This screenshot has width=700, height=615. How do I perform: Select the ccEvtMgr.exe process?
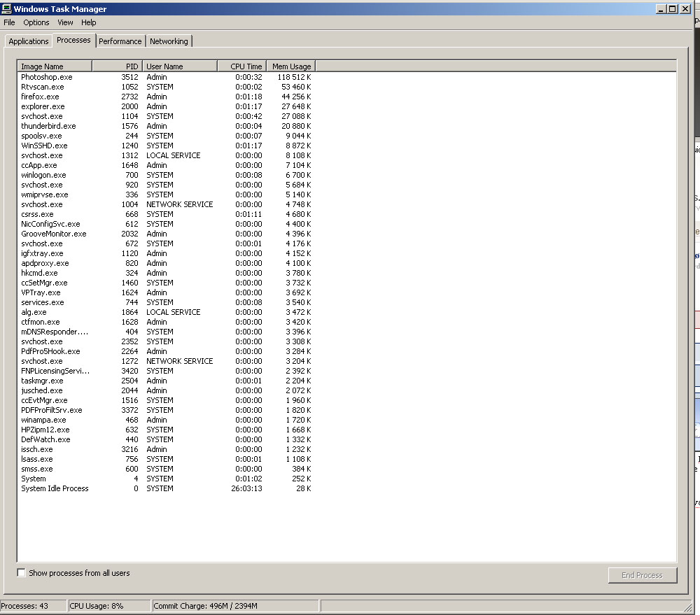coord(166,401)
